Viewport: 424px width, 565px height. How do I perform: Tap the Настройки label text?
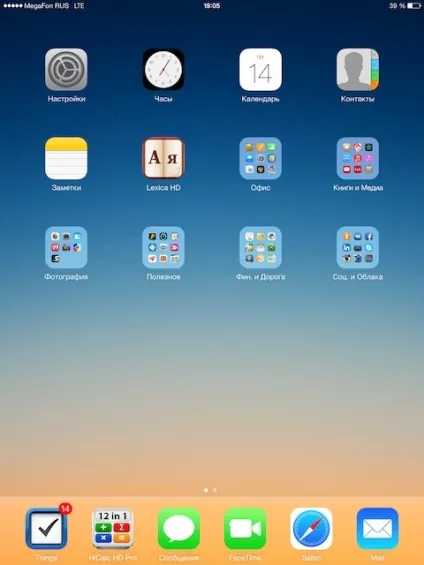pyautogui.click(x=66, y=99)
